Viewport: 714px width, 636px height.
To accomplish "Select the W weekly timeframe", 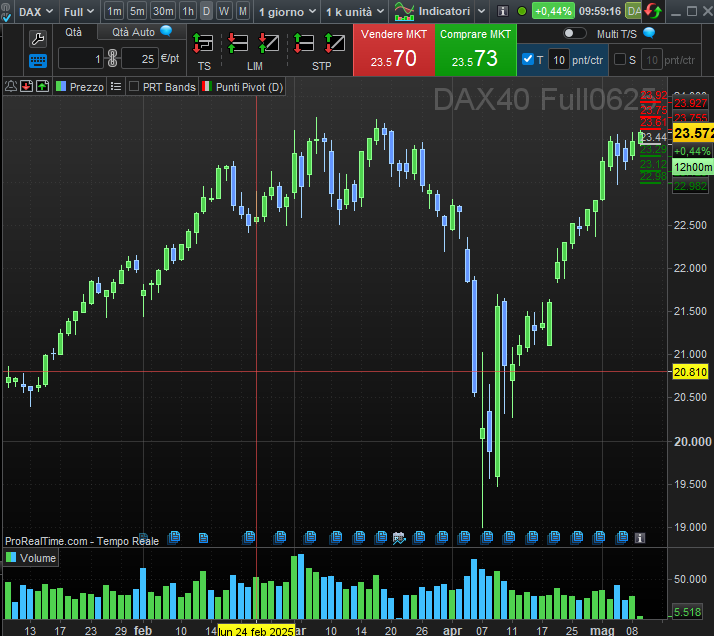I will [x=224, y=11].
